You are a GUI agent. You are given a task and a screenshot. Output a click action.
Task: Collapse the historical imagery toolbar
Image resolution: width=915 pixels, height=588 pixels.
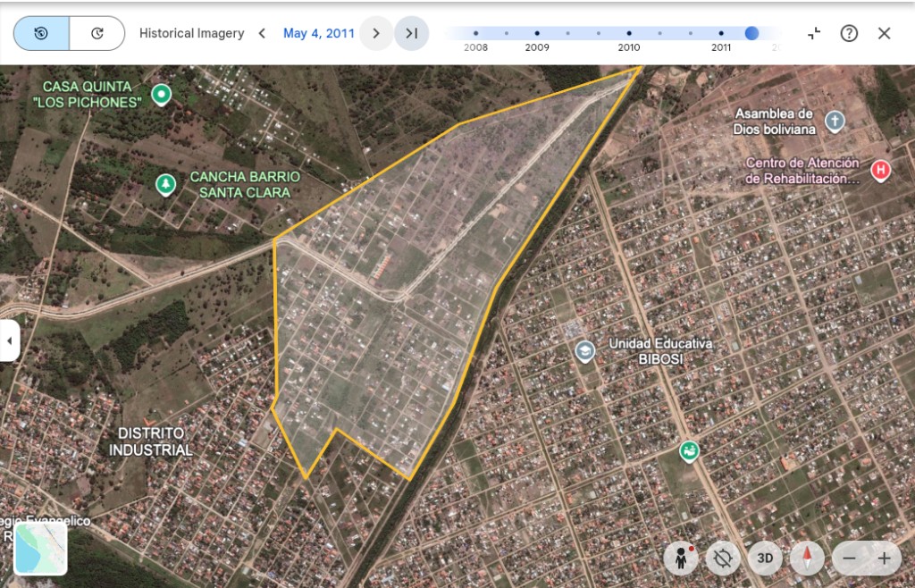814,33
